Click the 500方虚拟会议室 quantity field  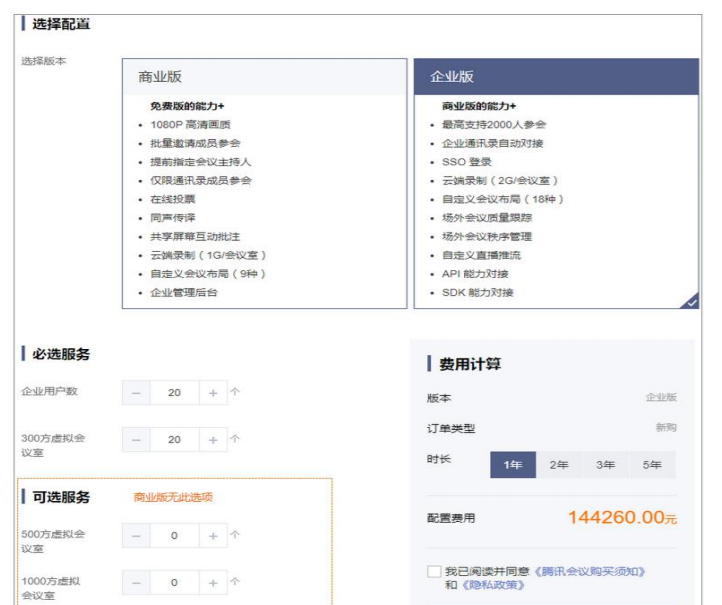pyautogui.click(x=175, y=536)
